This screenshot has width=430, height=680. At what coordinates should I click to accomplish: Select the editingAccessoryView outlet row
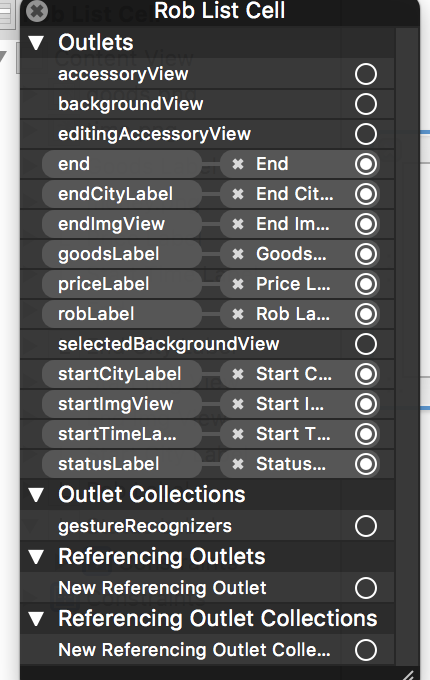pos(207,134)
